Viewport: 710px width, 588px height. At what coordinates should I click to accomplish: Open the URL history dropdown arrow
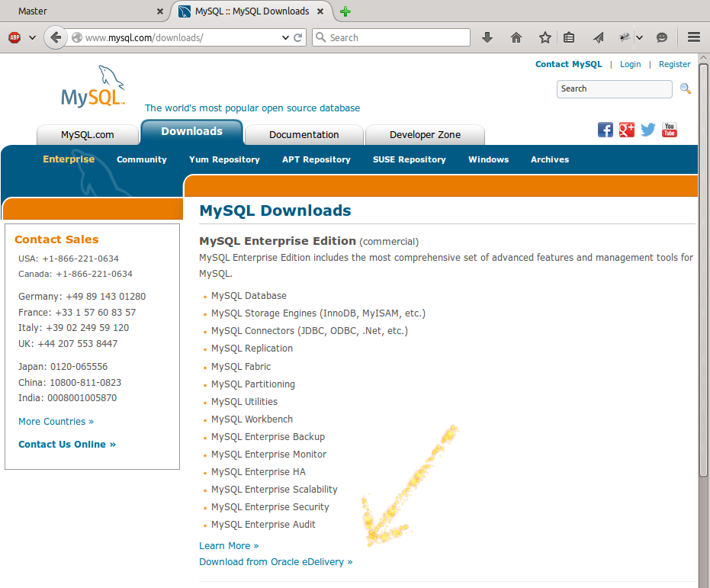coord(285,37)
